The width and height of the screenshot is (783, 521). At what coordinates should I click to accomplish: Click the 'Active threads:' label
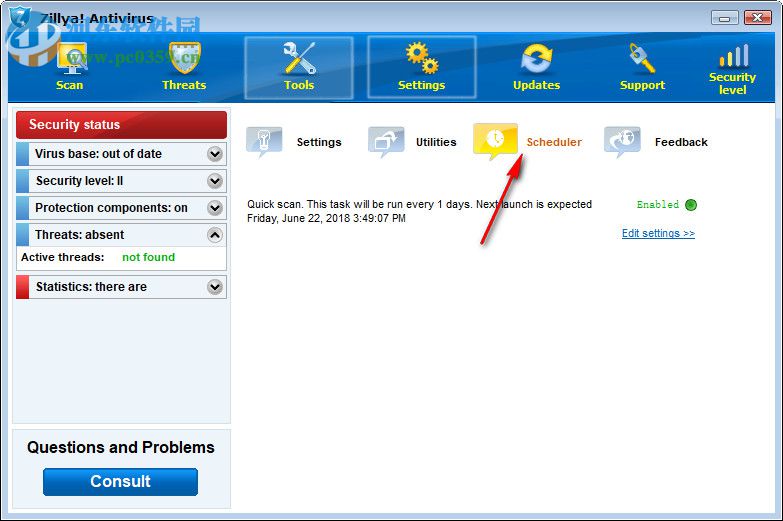(62, 257)
